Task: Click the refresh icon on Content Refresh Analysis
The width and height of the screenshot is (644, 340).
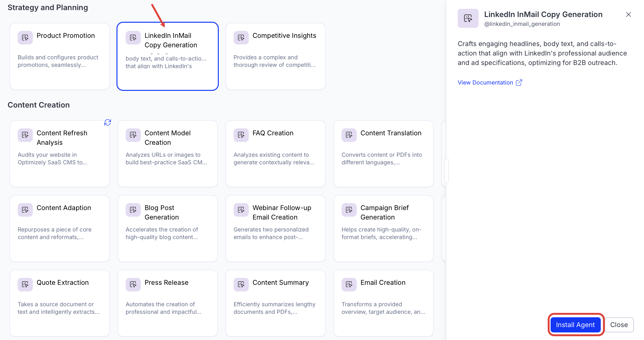Action: pos(108,122)
